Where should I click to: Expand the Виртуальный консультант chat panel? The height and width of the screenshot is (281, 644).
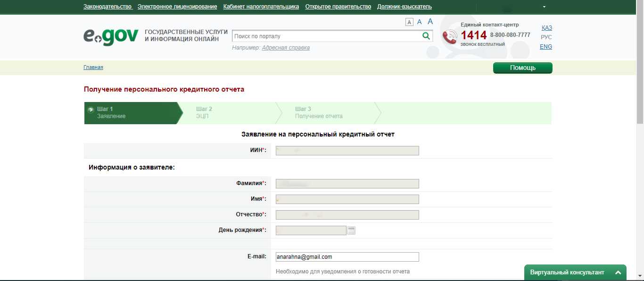click(x=618, y=272)
